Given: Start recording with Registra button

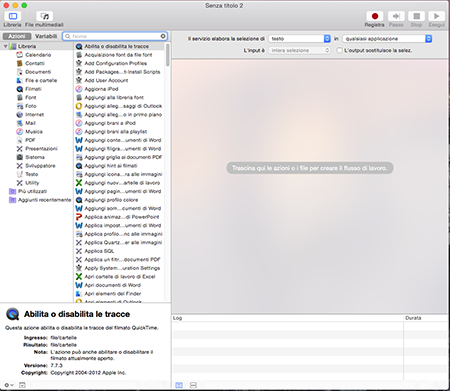Looking at the screenshot, I should [x=375, y=16].
